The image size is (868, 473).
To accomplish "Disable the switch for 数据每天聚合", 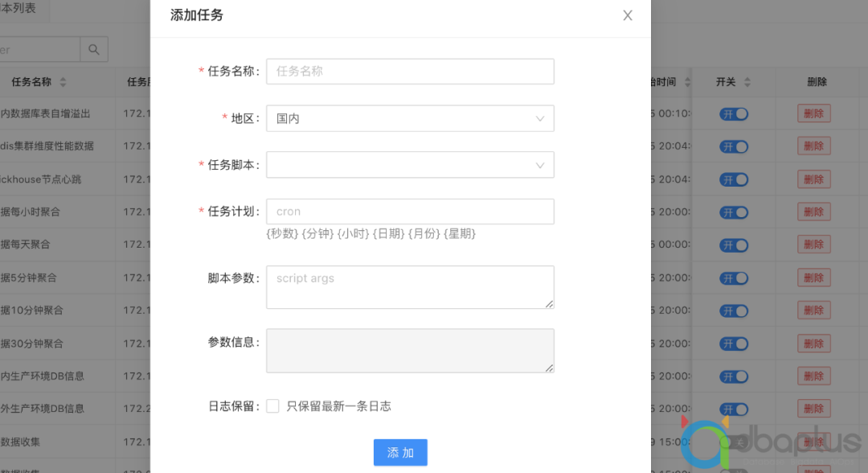I will [733, 244].
